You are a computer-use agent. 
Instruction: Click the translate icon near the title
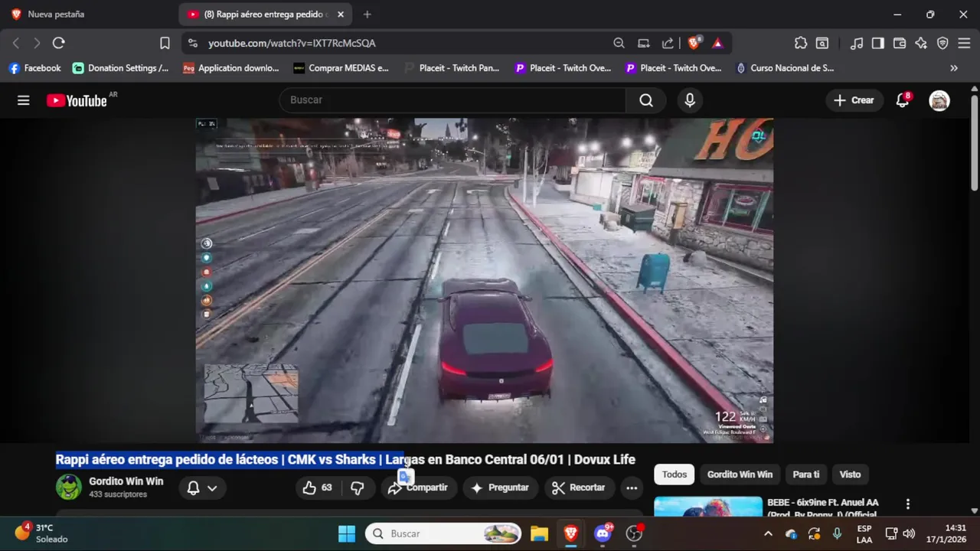click(x=405, y=476)
